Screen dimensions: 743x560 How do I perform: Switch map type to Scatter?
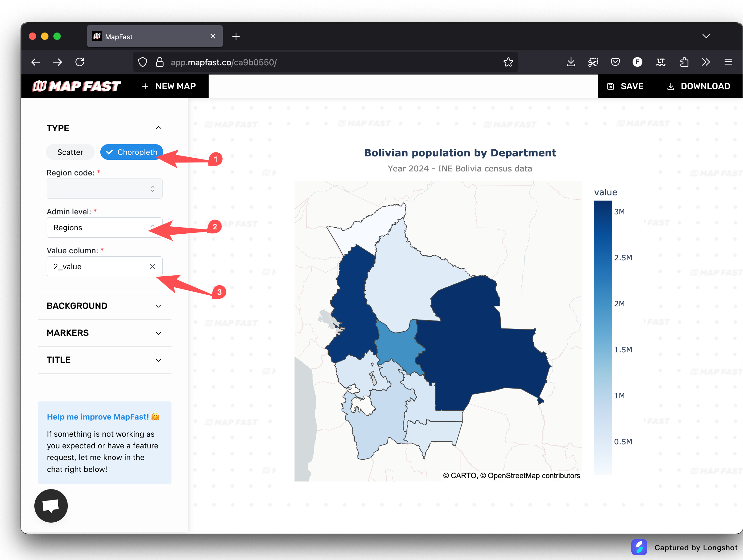tap(70, 152)
